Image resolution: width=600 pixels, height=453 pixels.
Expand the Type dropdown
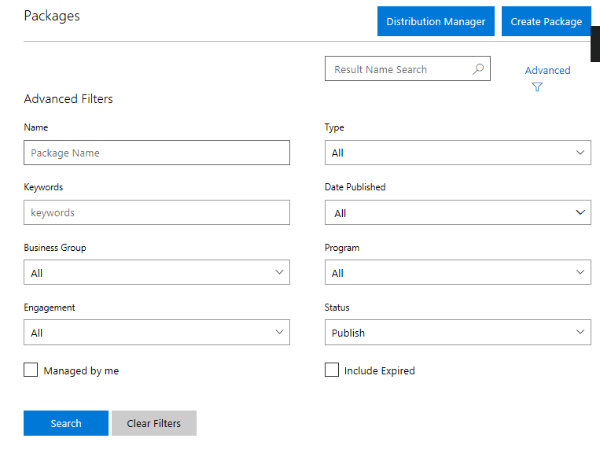point(457,153)
